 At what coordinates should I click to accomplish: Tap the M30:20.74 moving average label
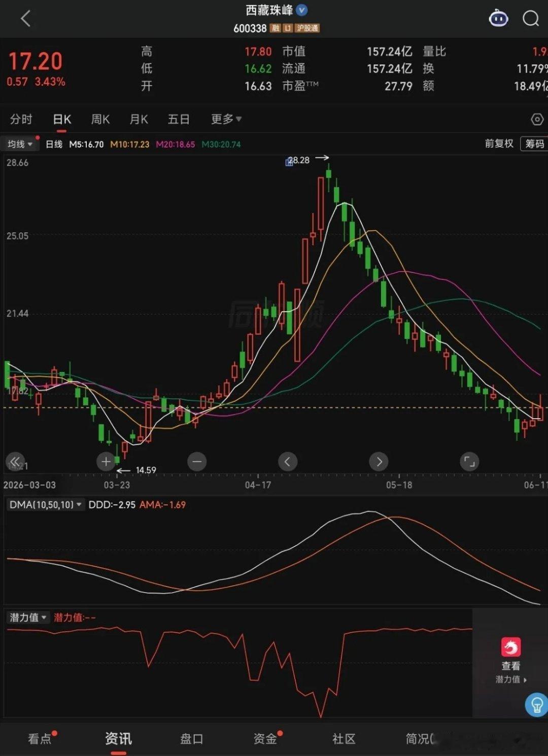click(x=221, y=144)
